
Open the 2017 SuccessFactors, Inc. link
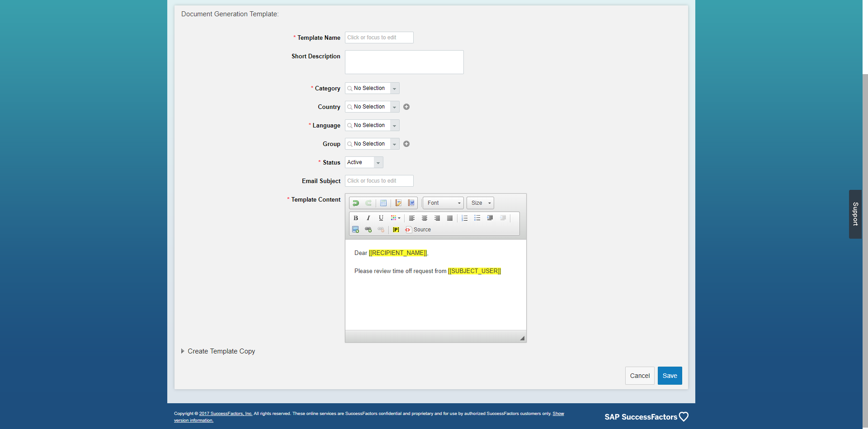pos(226,414)
